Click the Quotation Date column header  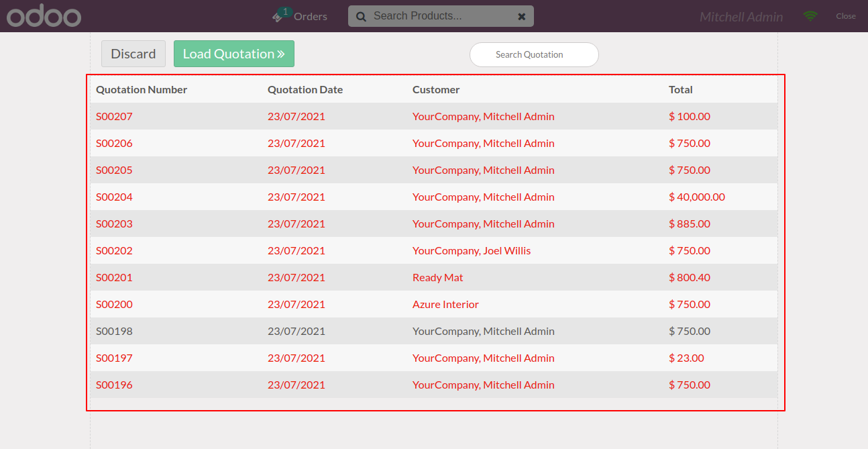coord(305,89)
